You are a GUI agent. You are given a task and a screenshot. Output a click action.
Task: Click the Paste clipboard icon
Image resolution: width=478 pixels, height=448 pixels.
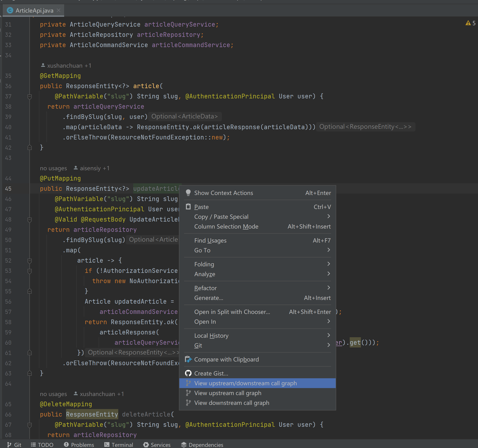click(x=188, y=207)
